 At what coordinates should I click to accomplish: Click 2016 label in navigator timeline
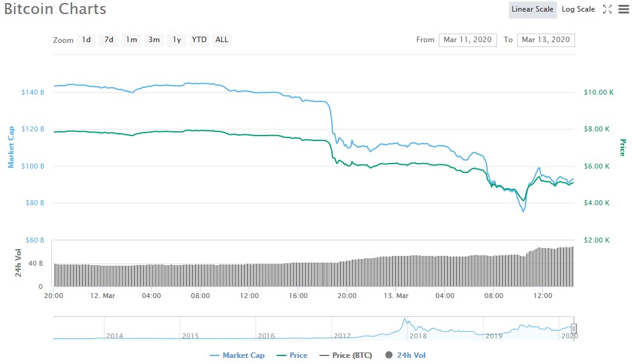(266, 336)
